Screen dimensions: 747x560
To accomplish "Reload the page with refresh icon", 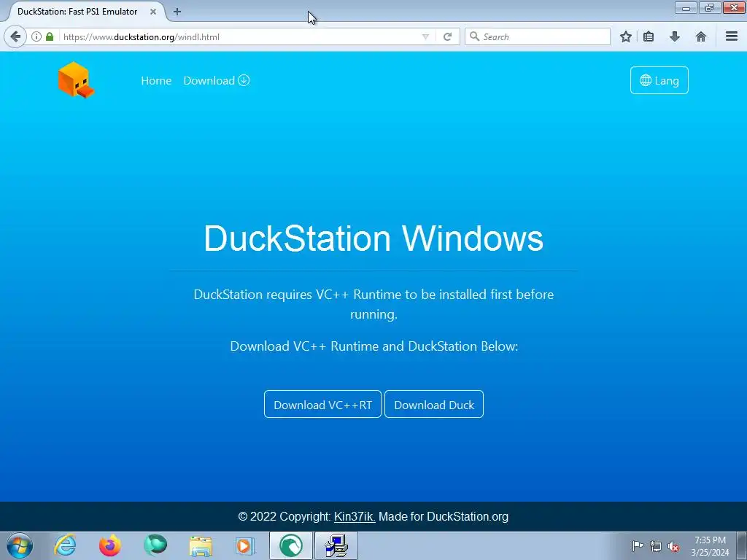I will pos(447,36).
